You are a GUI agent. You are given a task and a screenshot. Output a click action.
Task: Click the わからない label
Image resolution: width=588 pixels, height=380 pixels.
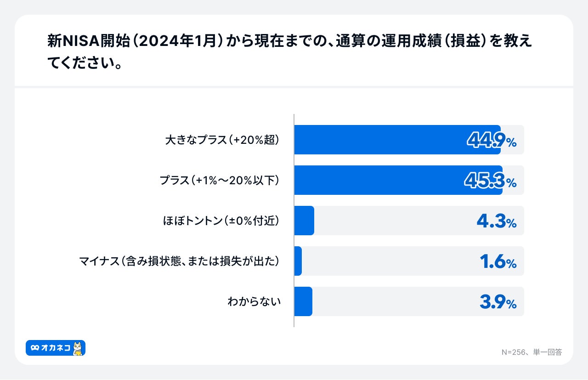coord(254,302)
